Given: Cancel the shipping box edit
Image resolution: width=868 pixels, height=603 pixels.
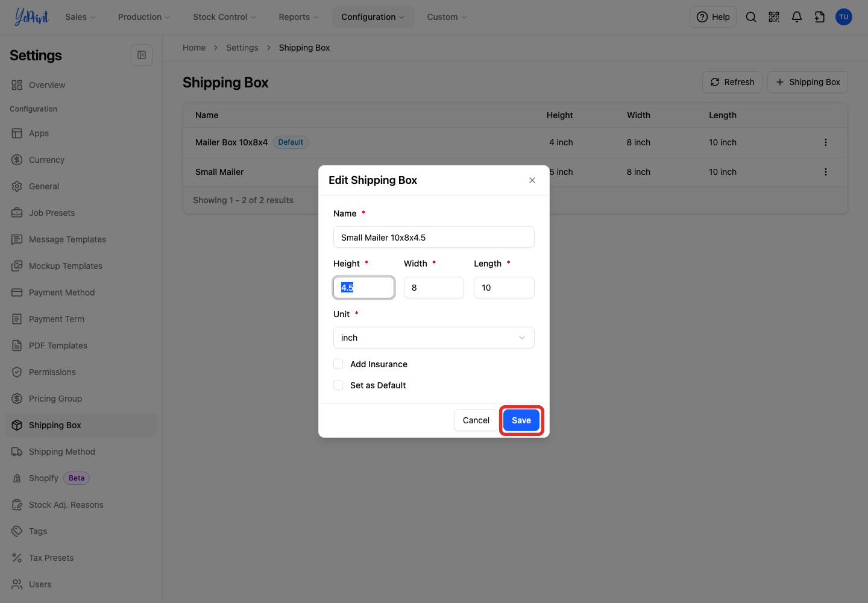Looking at the screenshot, I should [x=476, y=420].
